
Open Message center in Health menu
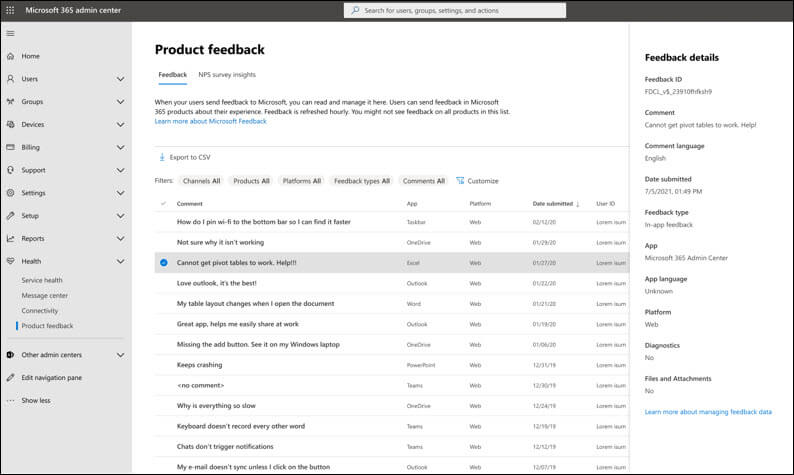[45, 295]
